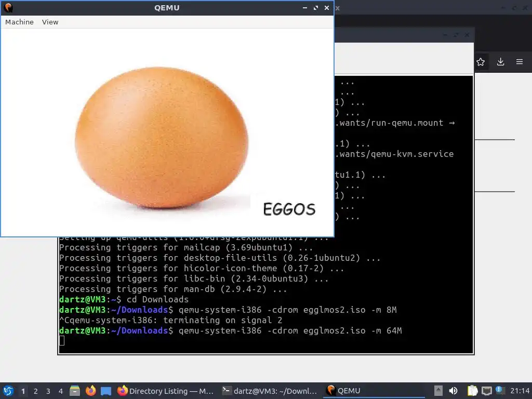Open network status tray icon
Viewport: 532px width, 399px height.
(x=486, y=391)
